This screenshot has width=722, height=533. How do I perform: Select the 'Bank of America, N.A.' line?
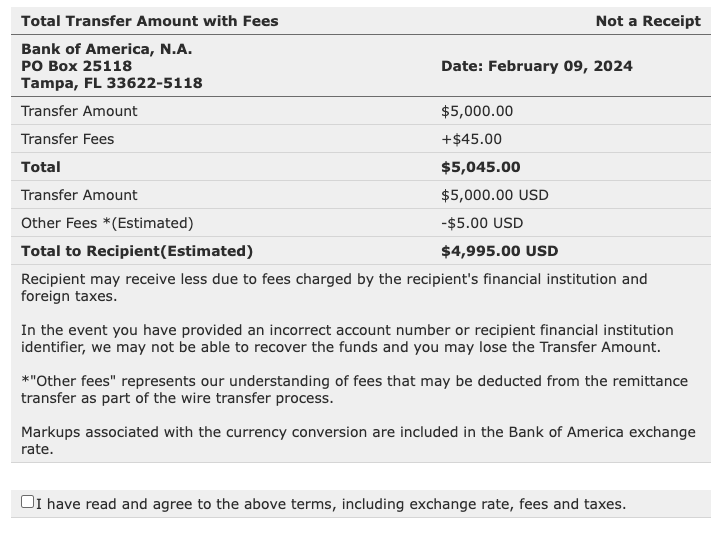(106, 49)
